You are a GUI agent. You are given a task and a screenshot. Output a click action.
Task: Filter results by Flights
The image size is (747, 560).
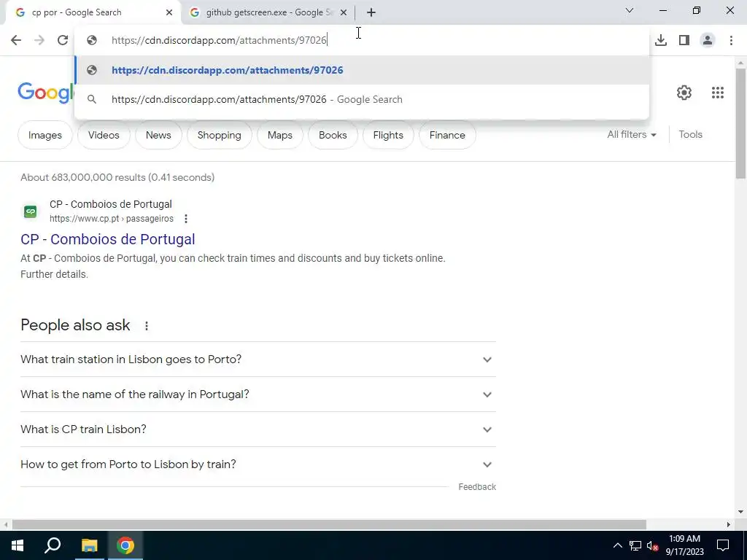(388, 135)
